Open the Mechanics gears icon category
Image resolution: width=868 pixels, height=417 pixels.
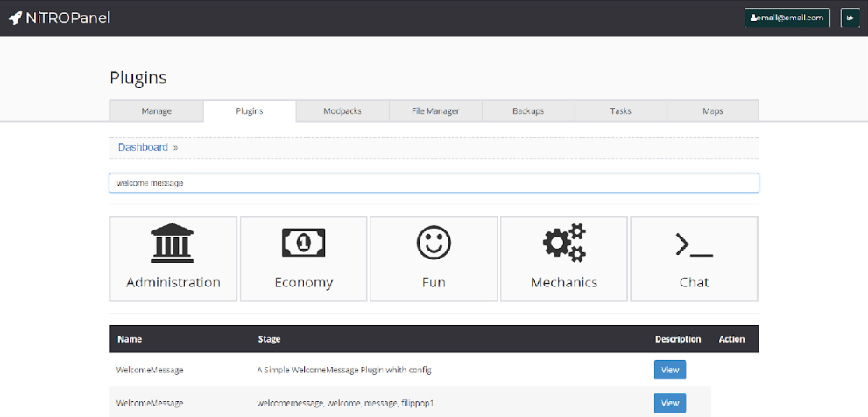point(563,243)
